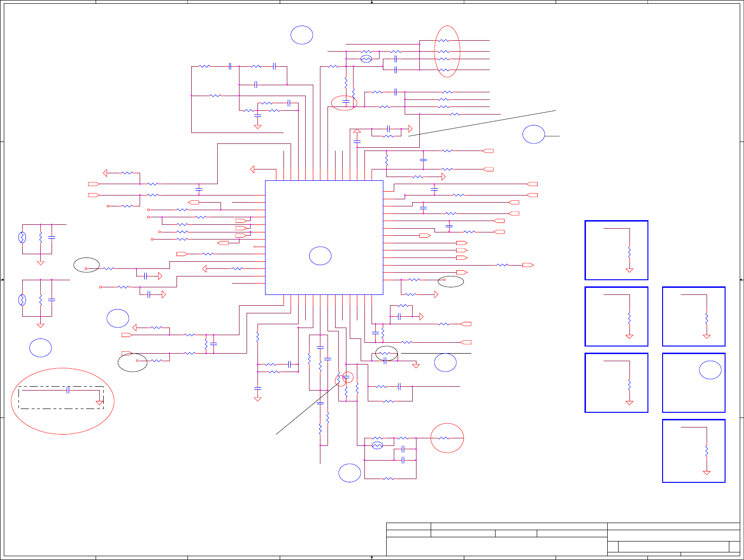Click the black-circled test point left of the IC
The height and width of the screenshot is (560, 744).
86,269
